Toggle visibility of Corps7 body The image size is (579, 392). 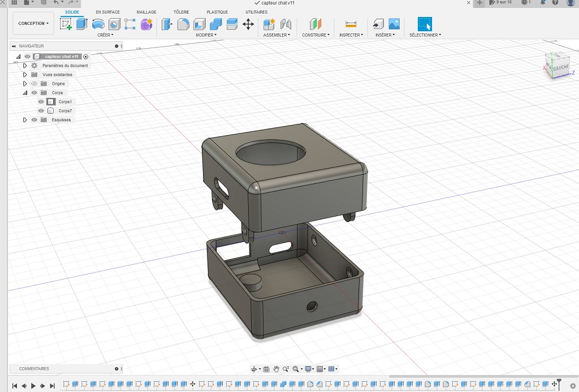41,111
